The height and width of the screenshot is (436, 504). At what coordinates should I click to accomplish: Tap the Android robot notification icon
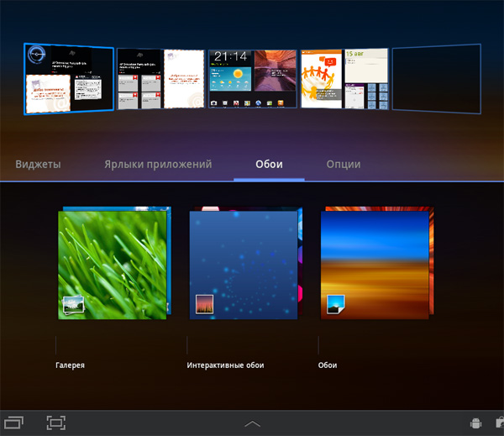coord(474,423)
